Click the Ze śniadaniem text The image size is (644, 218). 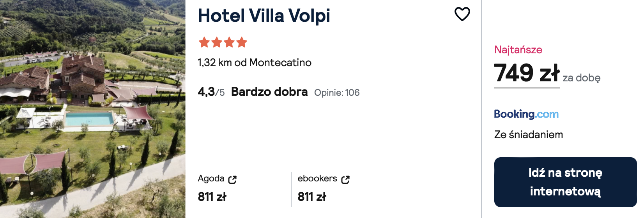coord(529,135)
